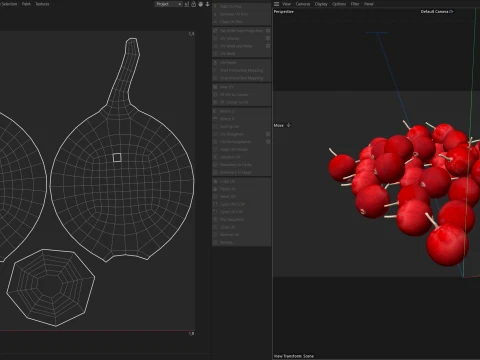
Task: Click the octagonal UV island
Action: click(51, 287)
